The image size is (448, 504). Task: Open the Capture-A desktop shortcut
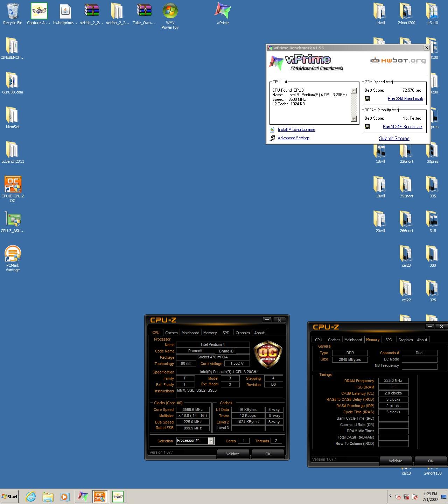pos(38,14)
